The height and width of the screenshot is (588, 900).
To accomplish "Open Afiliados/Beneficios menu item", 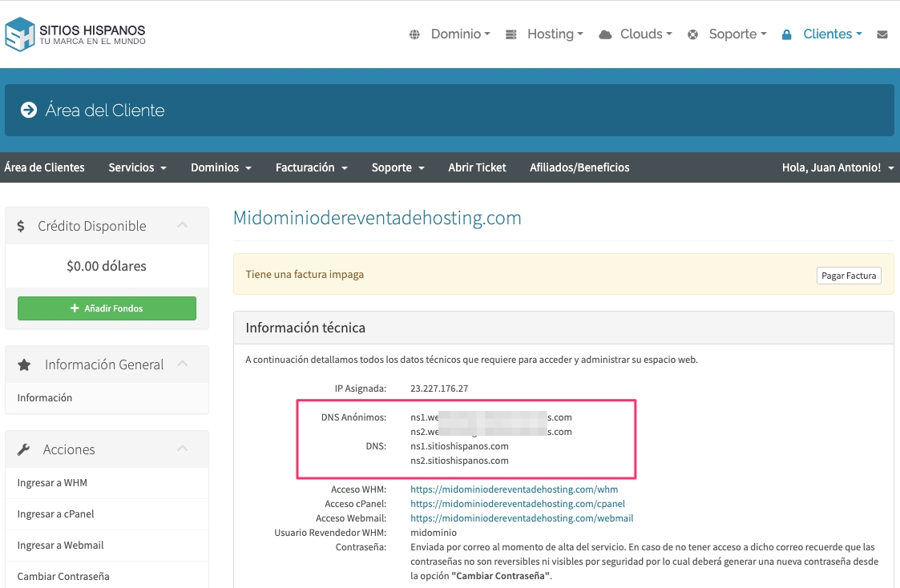I will pyautogui.click(x=579, y=167).
